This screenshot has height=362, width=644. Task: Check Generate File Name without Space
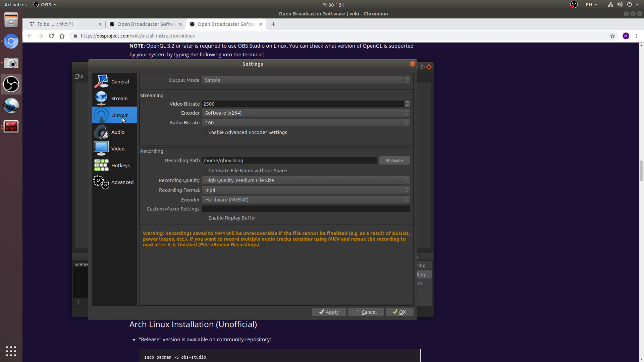point(204,171)
